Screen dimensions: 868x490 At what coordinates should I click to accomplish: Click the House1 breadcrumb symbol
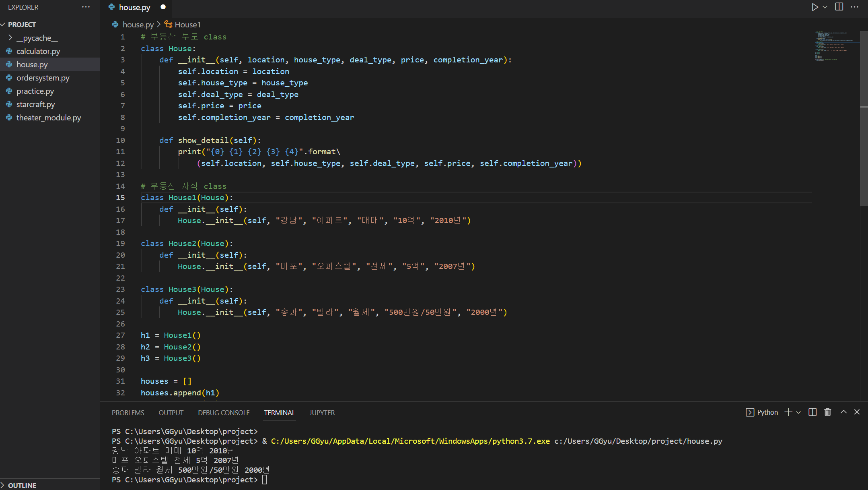tap(187, 25)
